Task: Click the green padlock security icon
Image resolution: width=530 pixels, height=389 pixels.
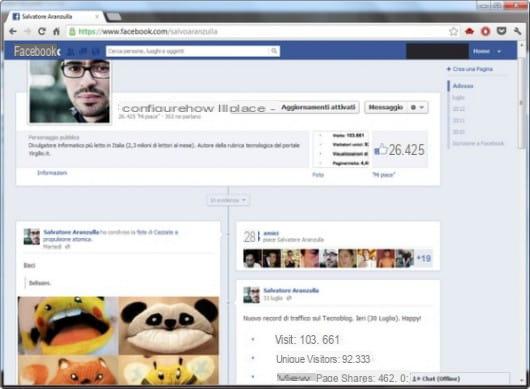Action: click(72, 31)
